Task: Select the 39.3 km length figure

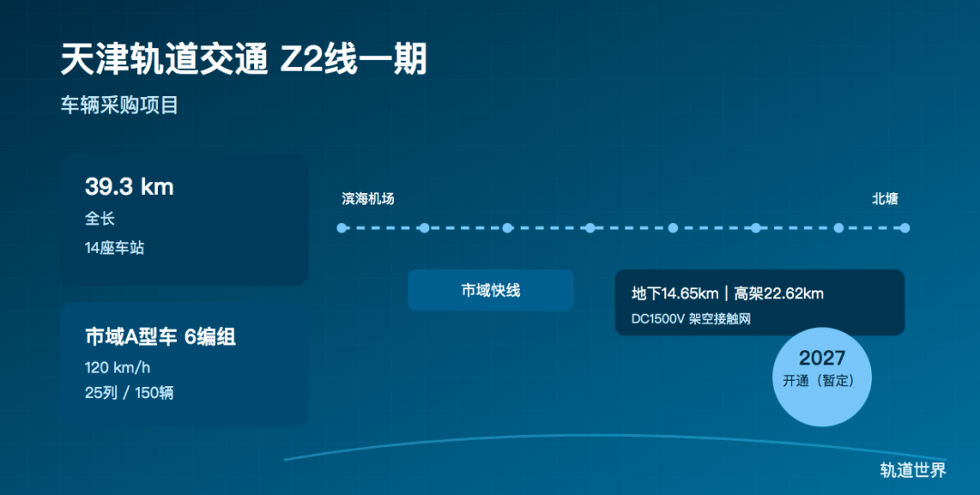Action: coord(129,187)
